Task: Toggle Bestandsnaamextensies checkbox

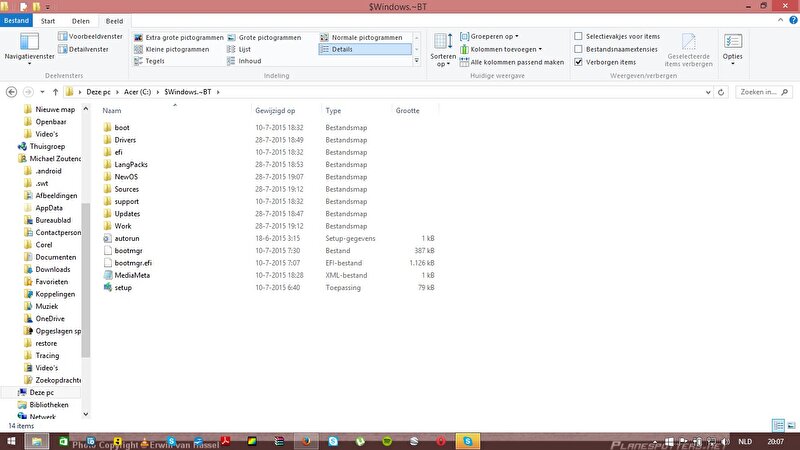Action: [579, 49]
